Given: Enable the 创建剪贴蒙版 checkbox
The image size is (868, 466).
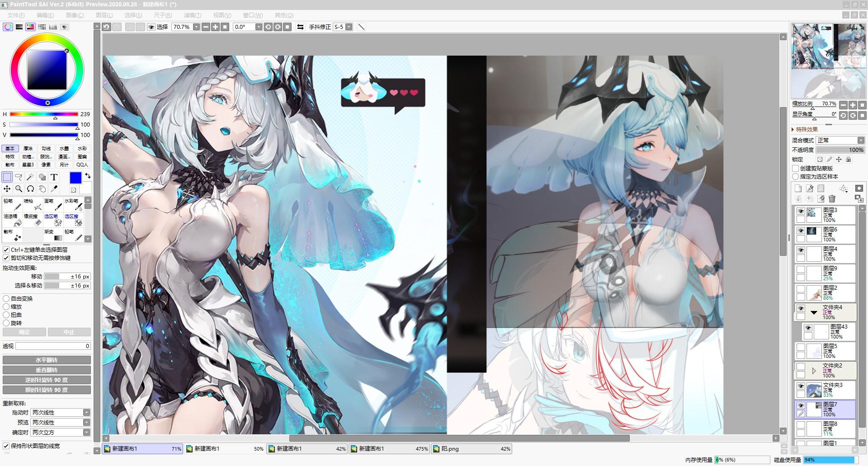Looking at the screenshot, I should [796, 168].
